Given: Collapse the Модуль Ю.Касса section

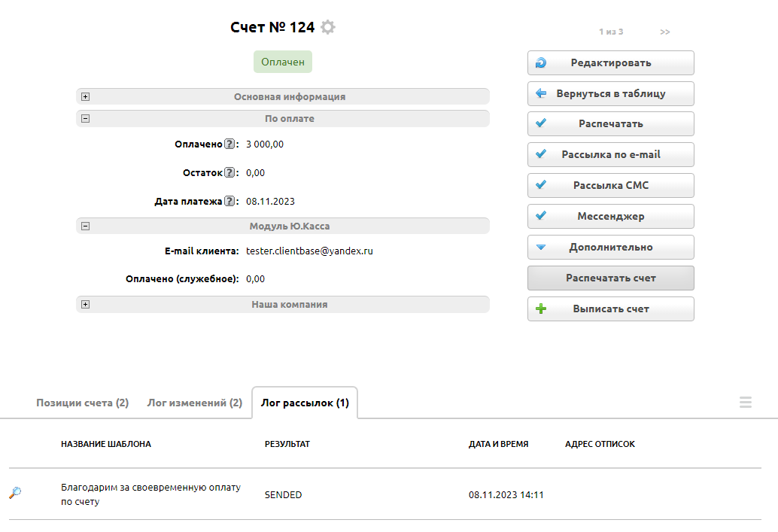Looking at the screenshot, I should (86, 226).
